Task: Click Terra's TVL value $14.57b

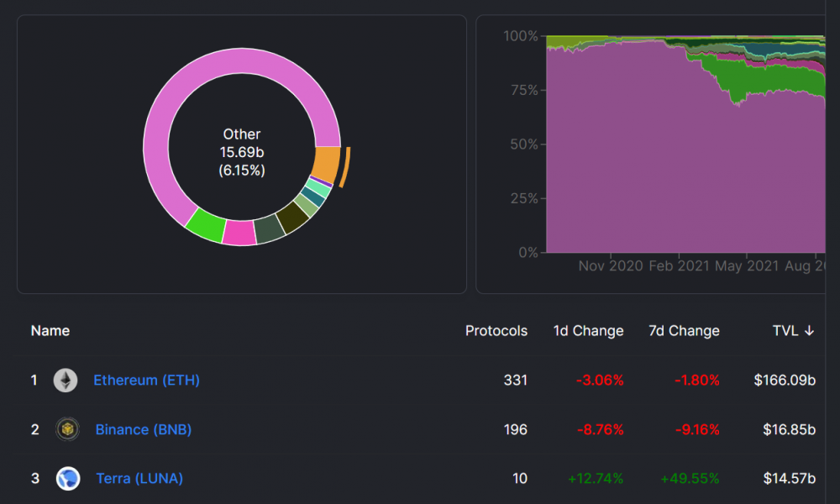Action: tap(789, 478)
